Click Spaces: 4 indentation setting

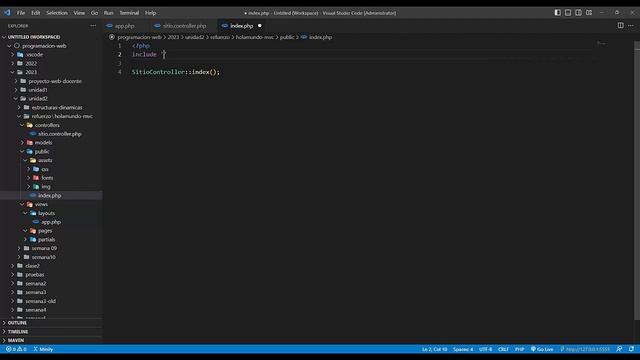point(463,349)
